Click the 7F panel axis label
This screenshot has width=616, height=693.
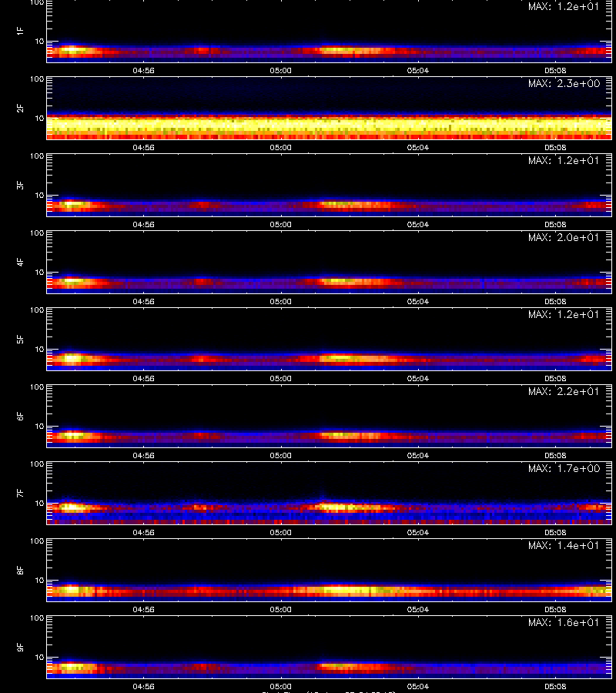click(x=20, y=494)
